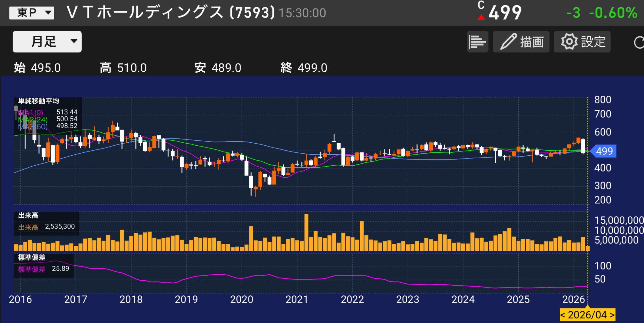The width and height of the screenshot is (644, 323).
Task: Toggle the MA1(9) moving average line
Action: pyautogui.click(x=30, y=113)
